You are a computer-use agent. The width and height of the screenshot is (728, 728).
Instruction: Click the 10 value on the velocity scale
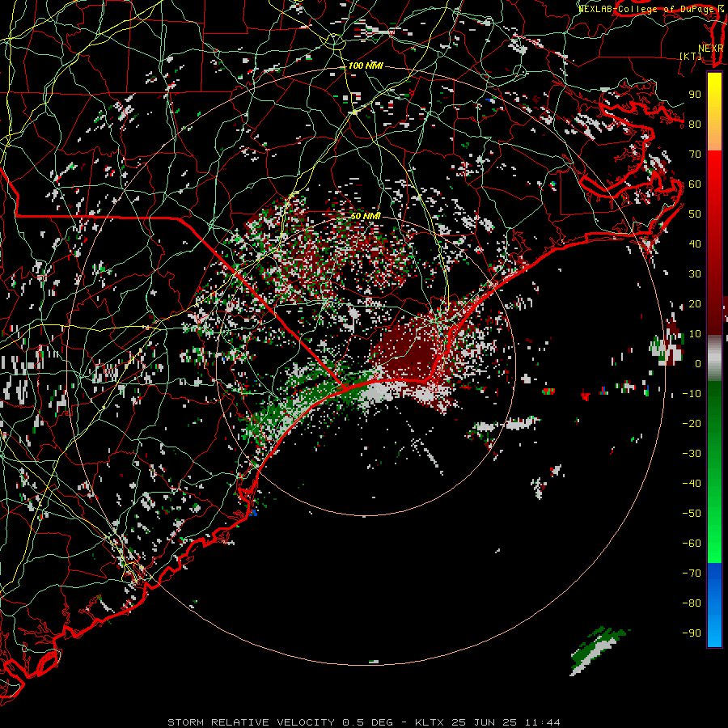tap(695, 334)
